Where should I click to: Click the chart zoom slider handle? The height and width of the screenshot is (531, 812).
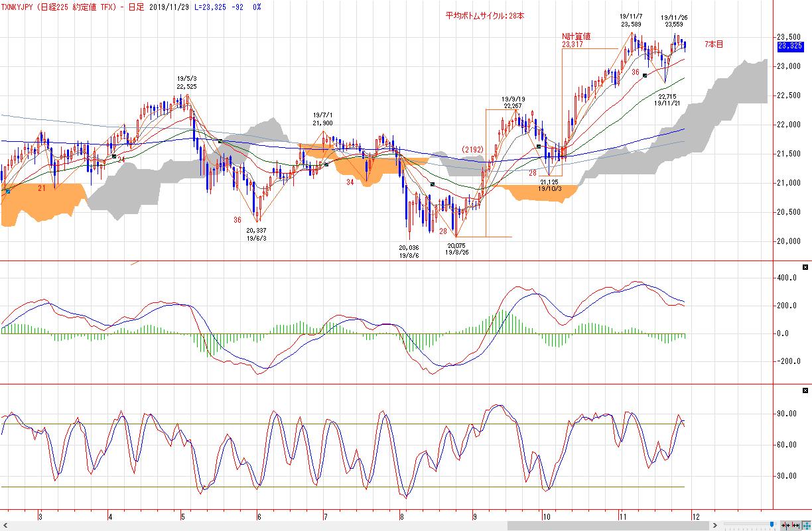coord(772,524)
